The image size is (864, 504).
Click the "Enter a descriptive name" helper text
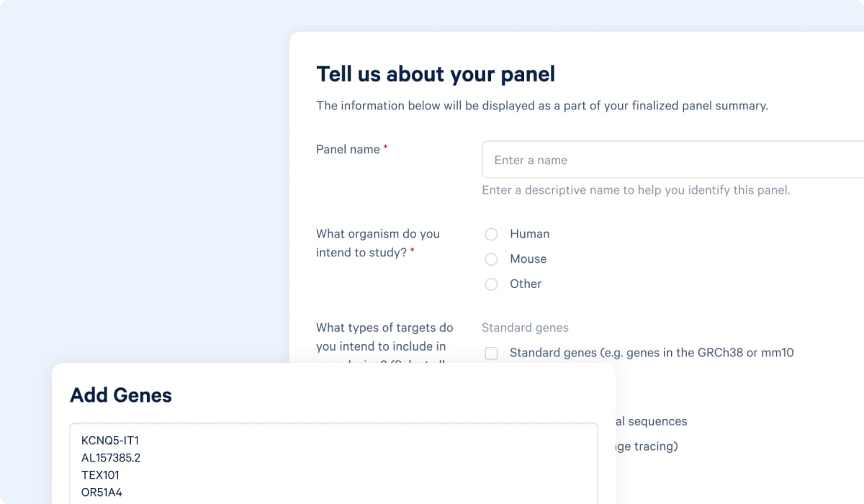point(636,190)
